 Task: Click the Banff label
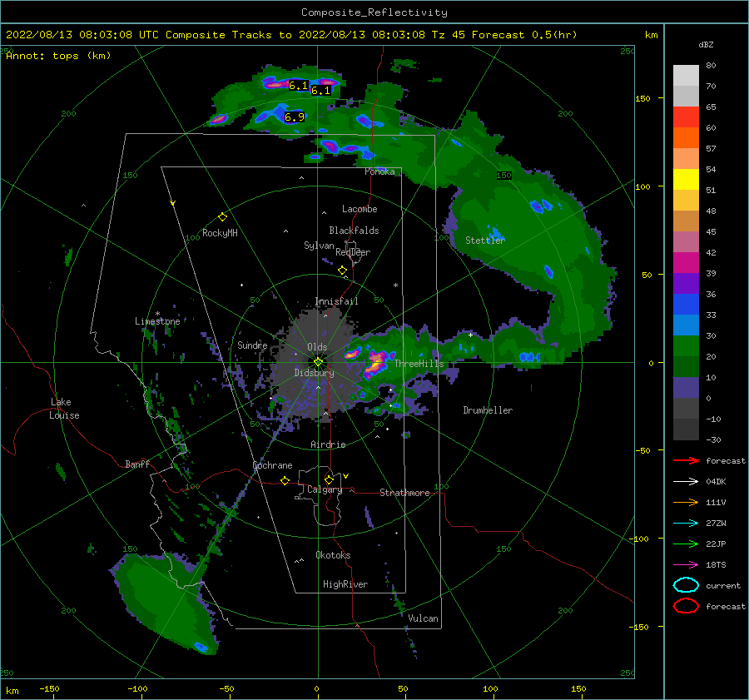(x=137, y=464)
